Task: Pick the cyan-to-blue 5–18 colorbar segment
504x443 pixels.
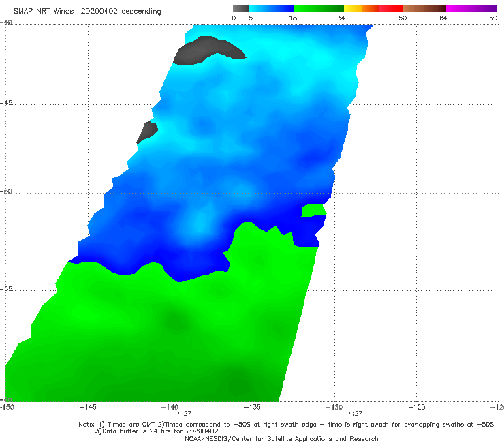Action: point(272,8)
